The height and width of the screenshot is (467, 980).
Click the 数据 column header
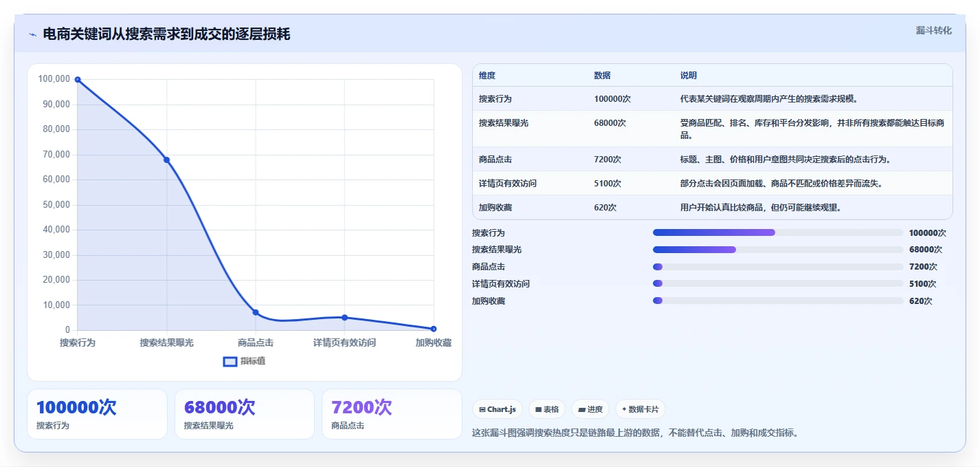tap(602, 76)
